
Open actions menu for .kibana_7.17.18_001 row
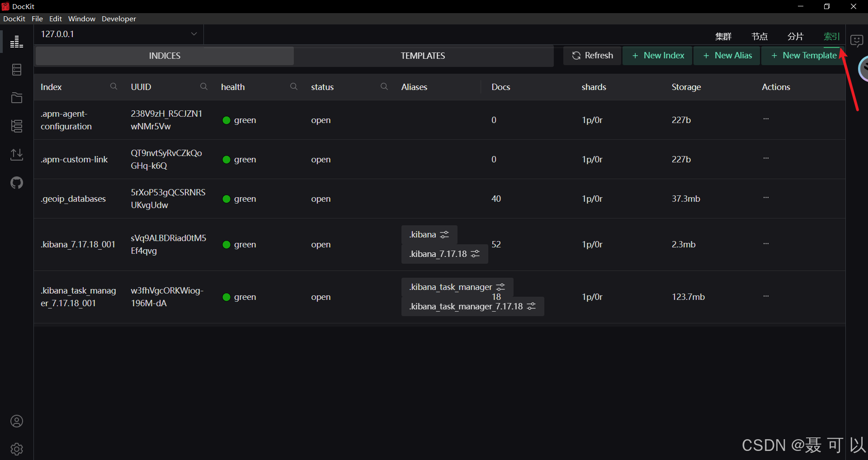click(x=766, y=244)
